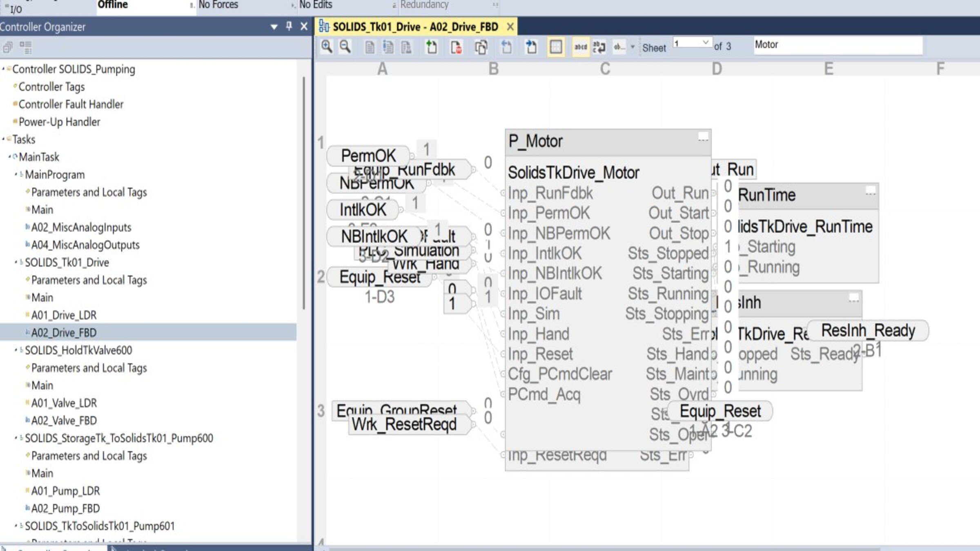Pin the Controller Organizer panel
Screen dimensions: 980x551
(x=289, y=27)
